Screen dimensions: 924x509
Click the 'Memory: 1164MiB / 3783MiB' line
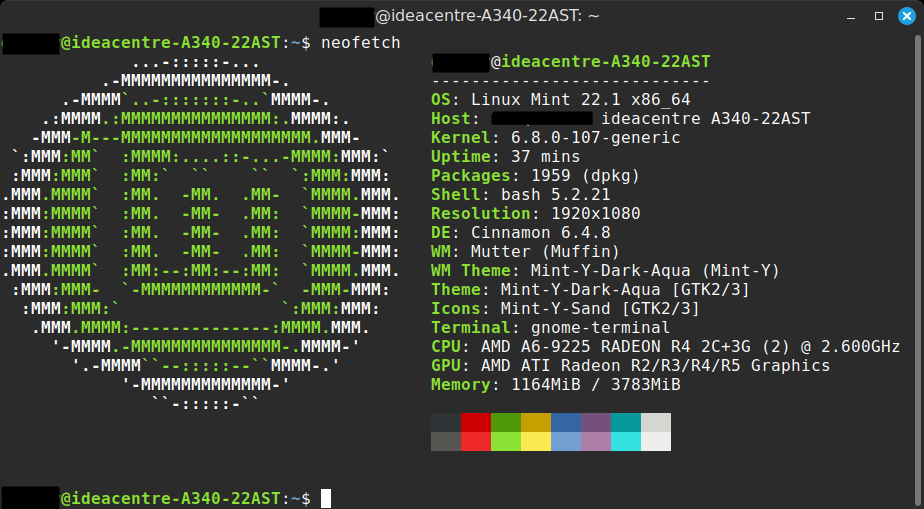click(x=555, y=385)
